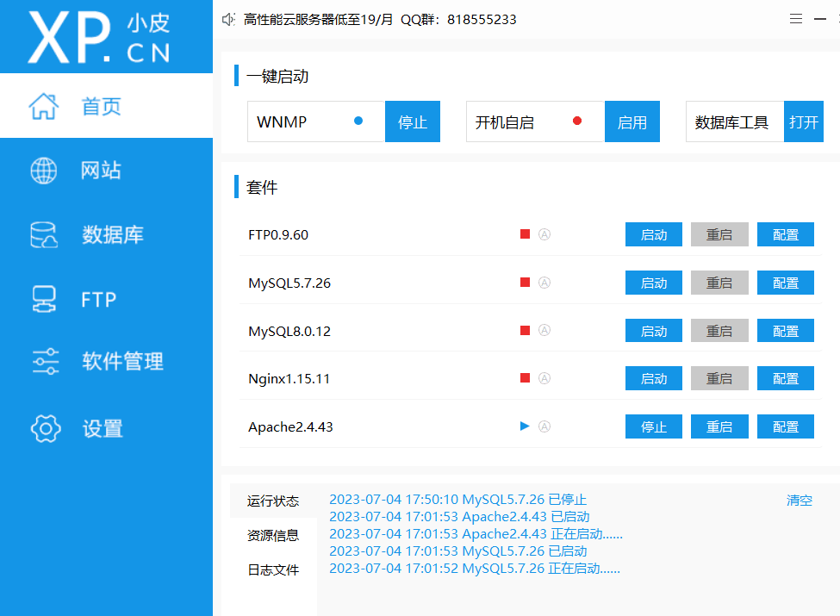The height and width of the screenshot is (616, 840).
Task: Open 配置 for Nginx1.15.11
Action: tap(786, 379)
